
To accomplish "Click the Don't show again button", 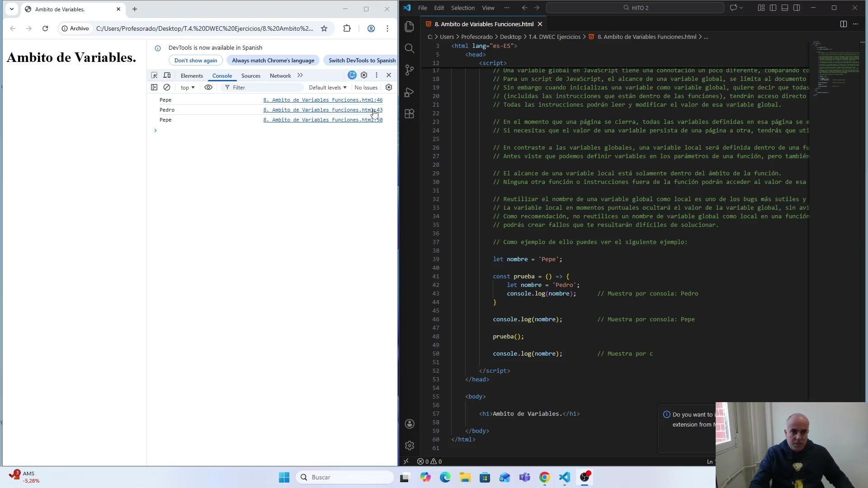I will coord(196,61).
